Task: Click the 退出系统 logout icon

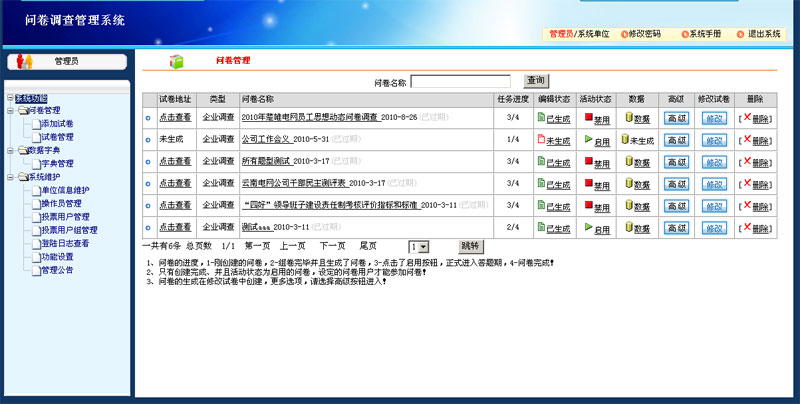Action: 741,34
